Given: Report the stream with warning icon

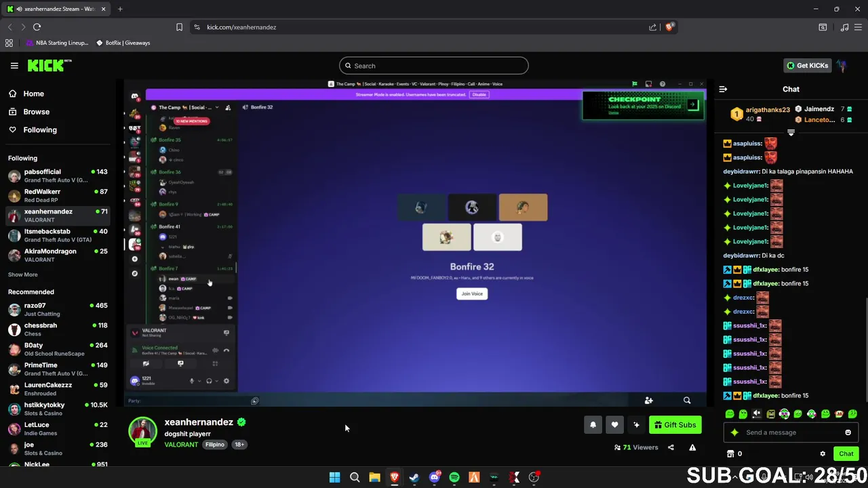Looking at the screenshot, I should pos(692,447).
